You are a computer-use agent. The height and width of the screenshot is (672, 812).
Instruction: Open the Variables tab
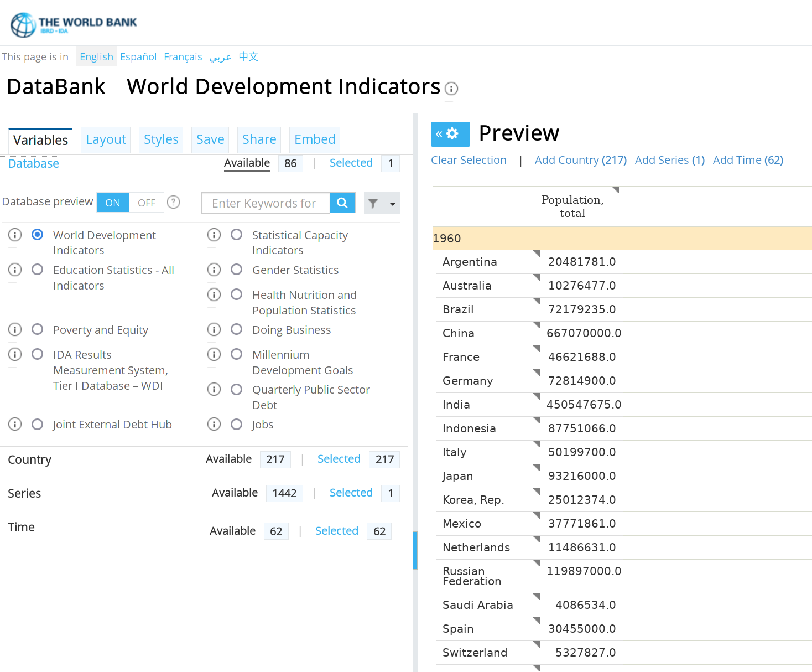pyautogui.click(x=40, y=141)
